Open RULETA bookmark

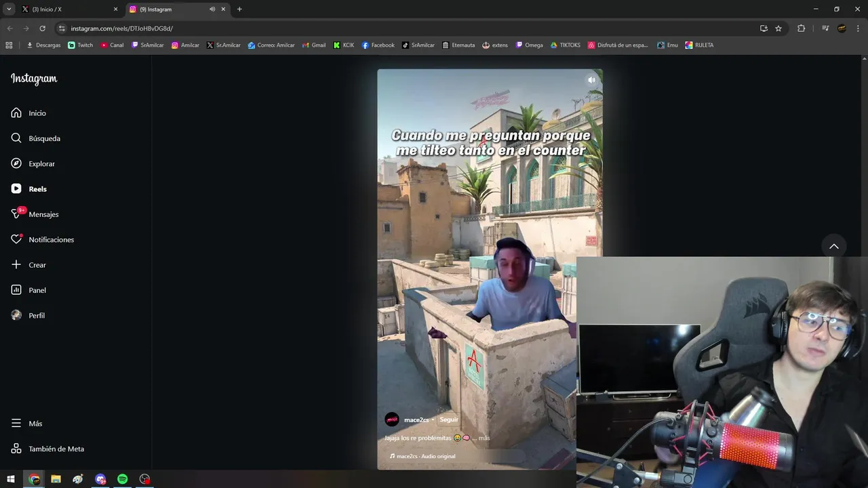click(699, 45)
